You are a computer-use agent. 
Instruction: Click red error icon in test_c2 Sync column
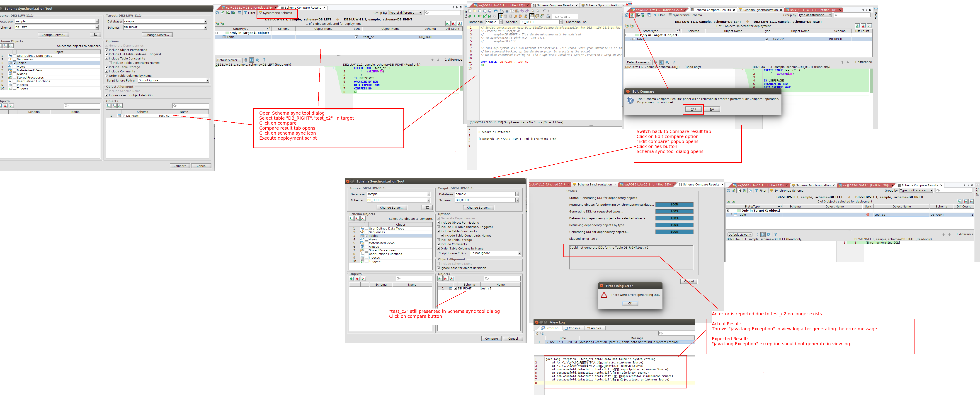click(x=868, y=215)
